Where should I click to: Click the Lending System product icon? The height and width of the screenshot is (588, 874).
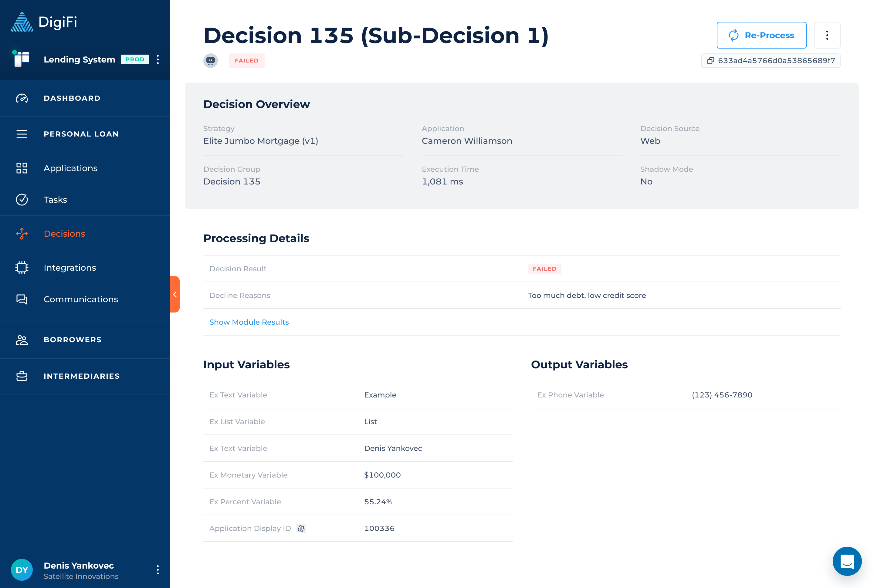coord(21,59)
